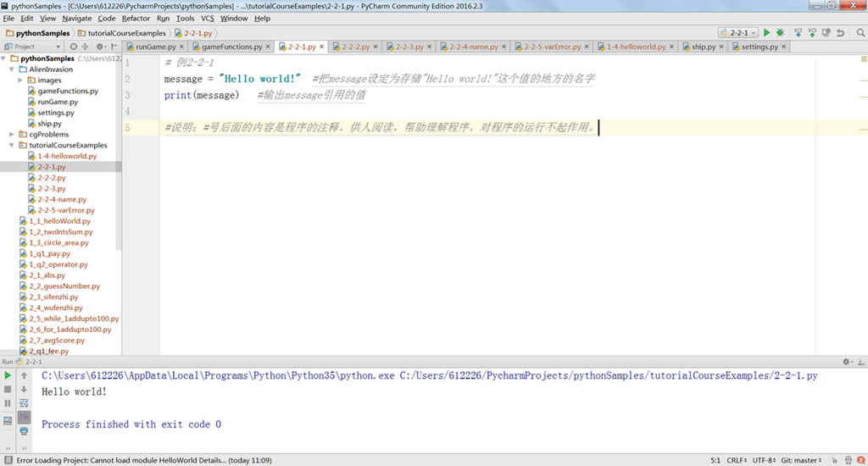Click line 3 print(message) in editor
Screen dimensions: 868x466
click(202, 95)
